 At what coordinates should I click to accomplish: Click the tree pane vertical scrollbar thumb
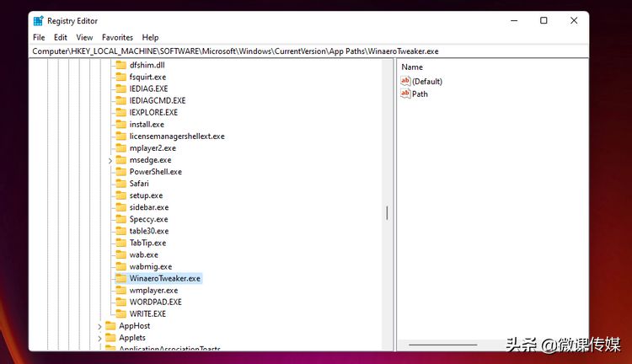387,213
